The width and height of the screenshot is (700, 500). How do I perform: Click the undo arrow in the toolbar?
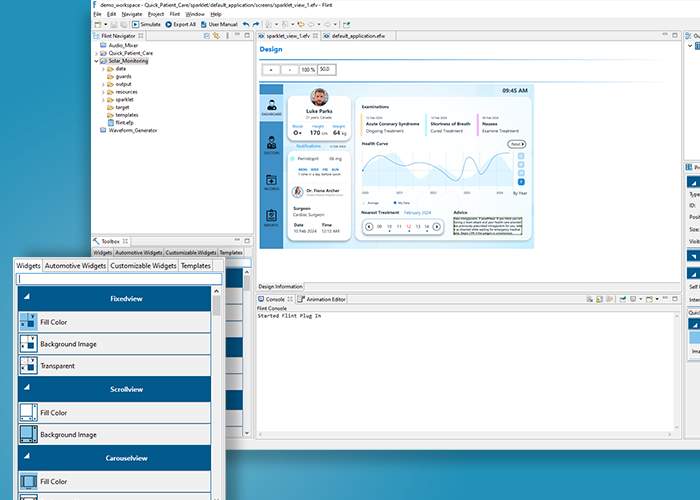(x=247, y=23)
